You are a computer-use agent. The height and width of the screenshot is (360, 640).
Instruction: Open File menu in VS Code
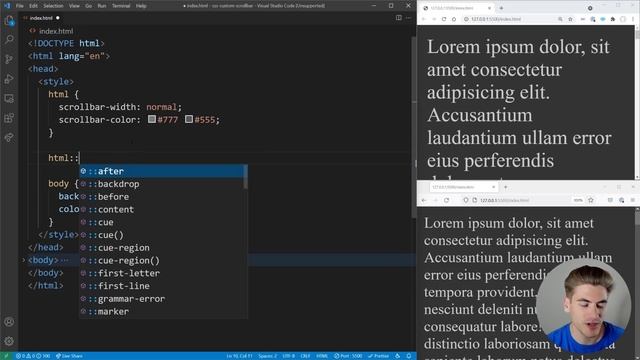[x=20, y=6]
